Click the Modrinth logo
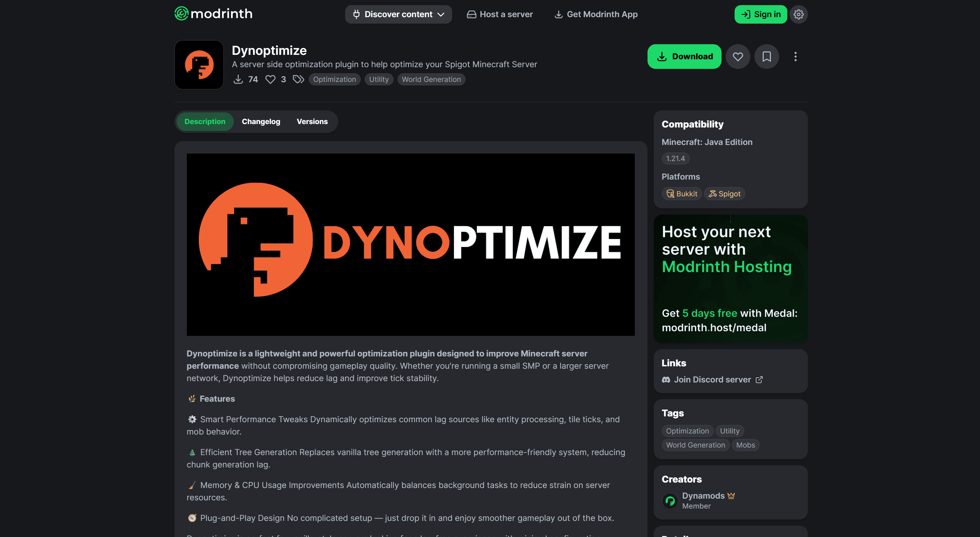 click(x=213, y=14)
